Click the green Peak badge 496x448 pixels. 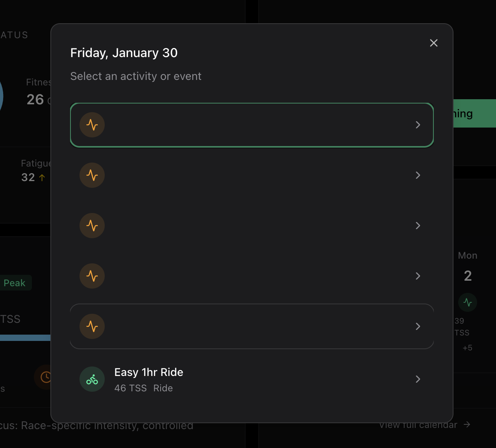coord(14,283)
